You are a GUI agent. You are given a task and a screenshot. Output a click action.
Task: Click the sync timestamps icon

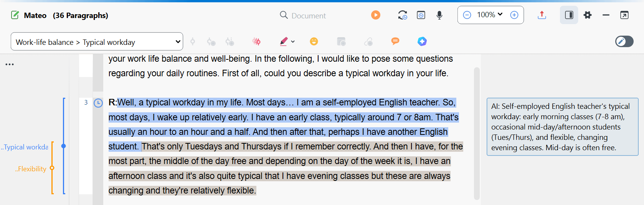[x=403, y=15]
